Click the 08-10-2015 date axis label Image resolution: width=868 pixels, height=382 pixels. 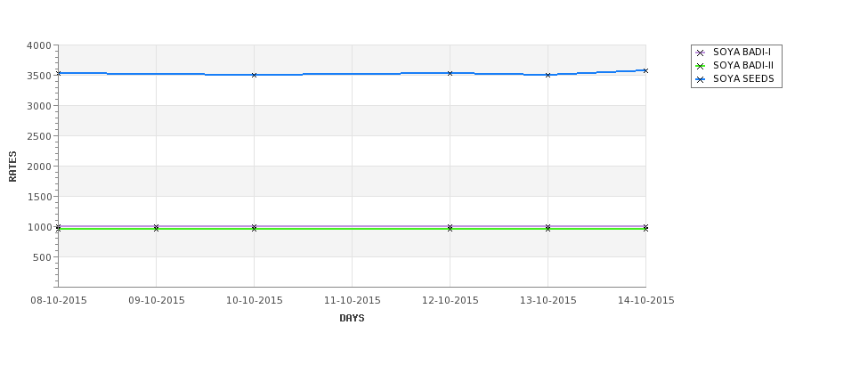pyautogui.click(x=59, y=301)
